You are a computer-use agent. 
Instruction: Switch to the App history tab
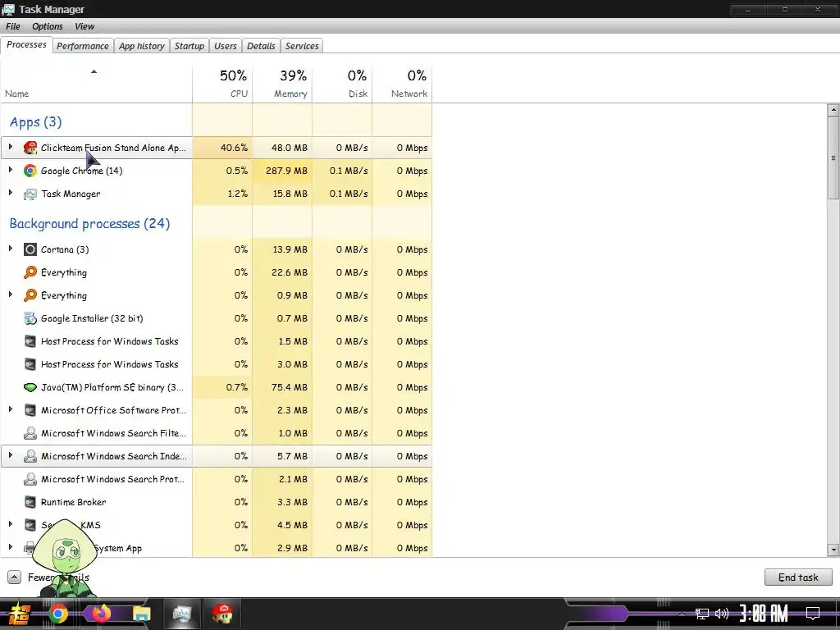tap(141, 46)
